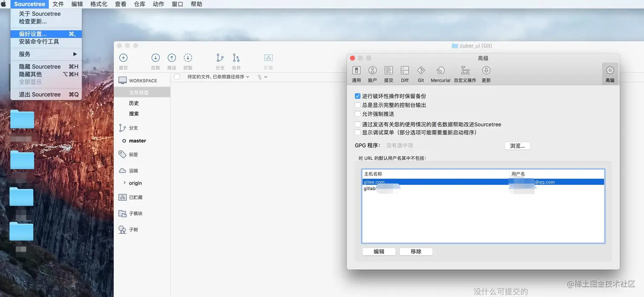This screenshot has height=297, width=644.
Task: Expand the origin remote in sidebar
Action: [x=124, y=183]
